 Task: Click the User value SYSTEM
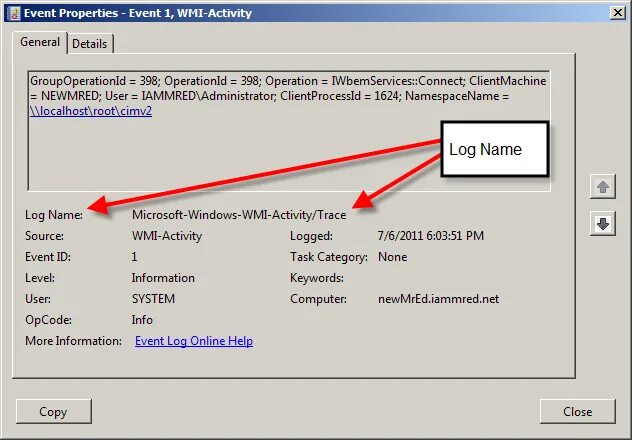point(153,299)
